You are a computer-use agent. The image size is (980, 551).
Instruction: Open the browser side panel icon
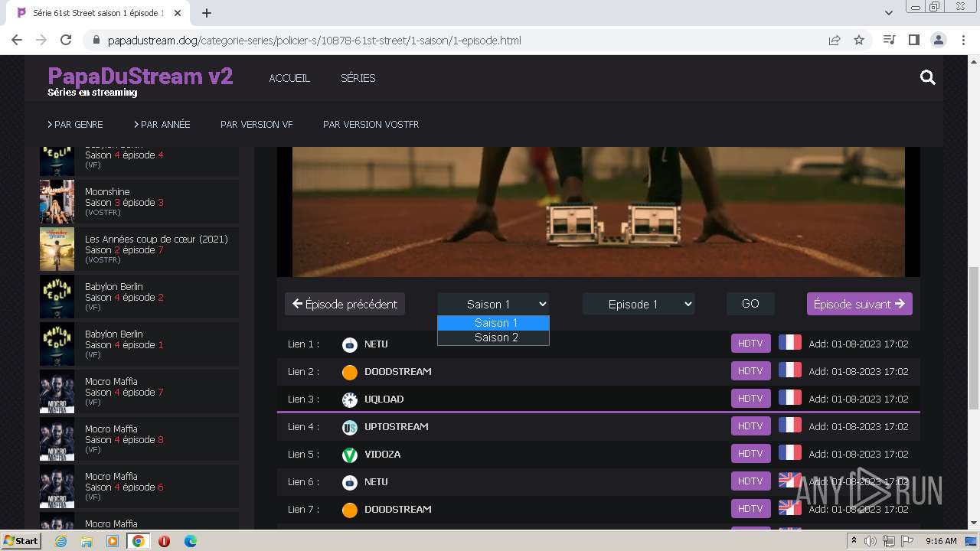(913, 40)
